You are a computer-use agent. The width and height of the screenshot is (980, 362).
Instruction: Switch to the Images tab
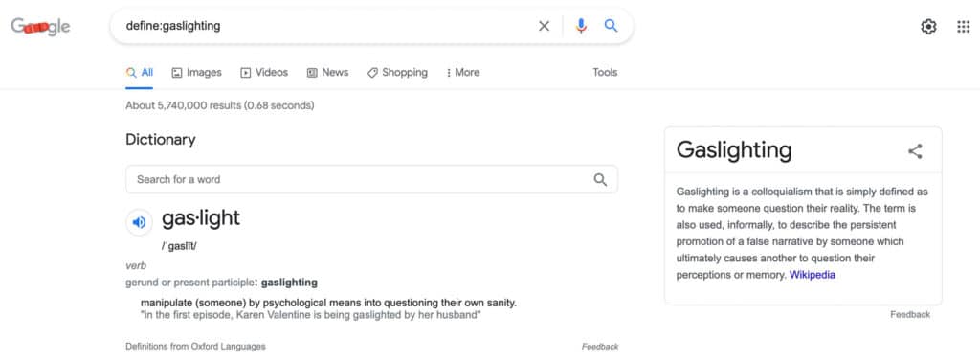(x=197, y=73)
